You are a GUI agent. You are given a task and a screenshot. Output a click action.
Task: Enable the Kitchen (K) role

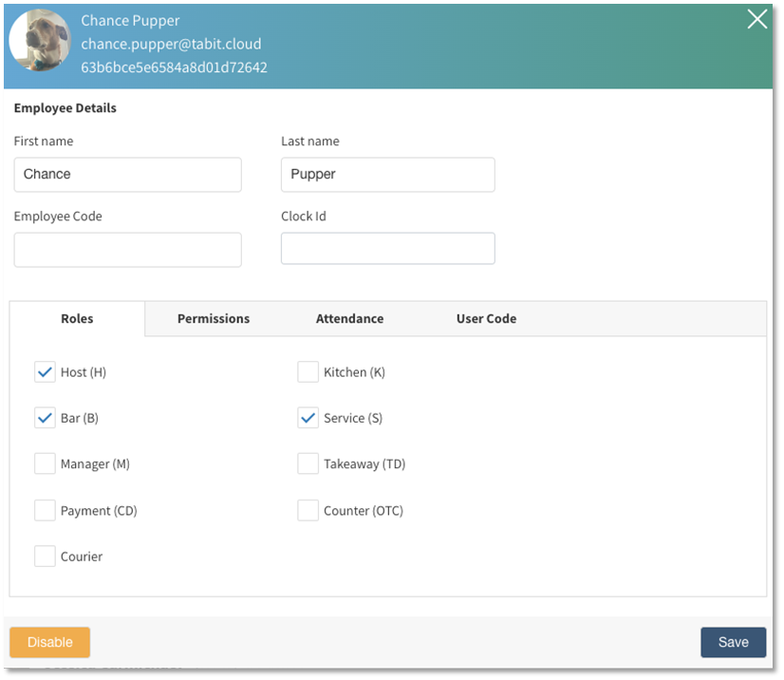point(308,372)
